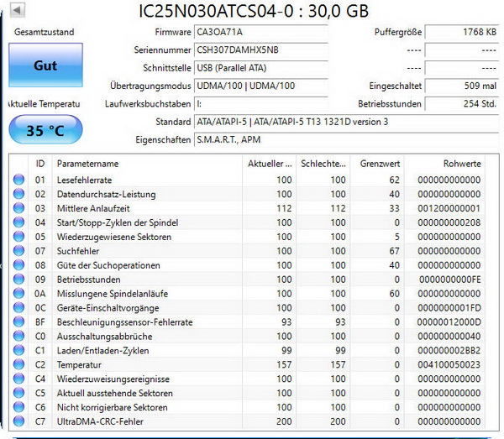
Task: Click the status orb for Temperatur row
Action: click(18, 365)
